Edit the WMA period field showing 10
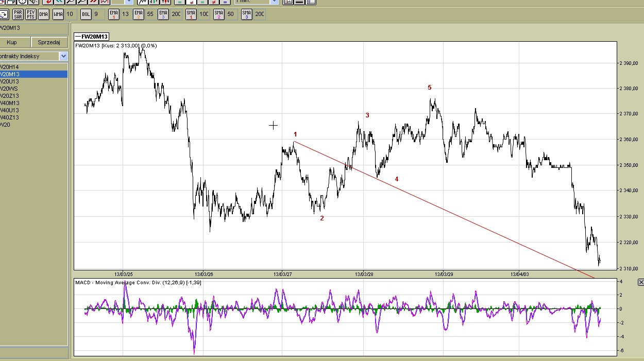This screenshot has height=361, width=644. (x=70, y=14)
